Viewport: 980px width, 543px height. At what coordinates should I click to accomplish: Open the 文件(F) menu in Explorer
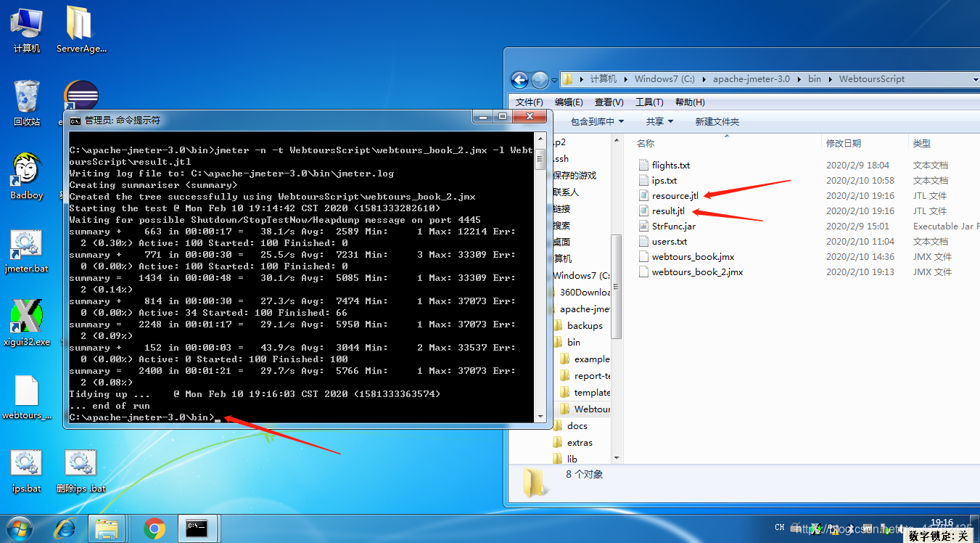(x=530, y=102)
